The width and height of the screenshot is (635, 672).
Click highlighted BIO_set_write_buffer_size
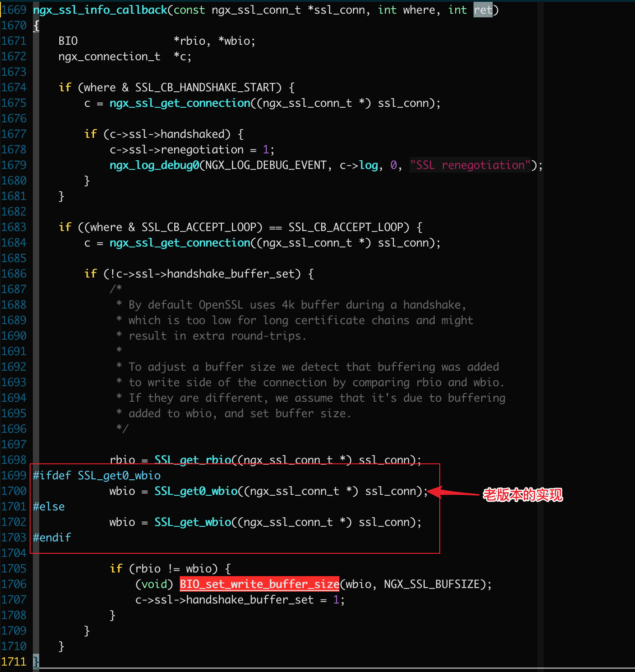(260, 584)
